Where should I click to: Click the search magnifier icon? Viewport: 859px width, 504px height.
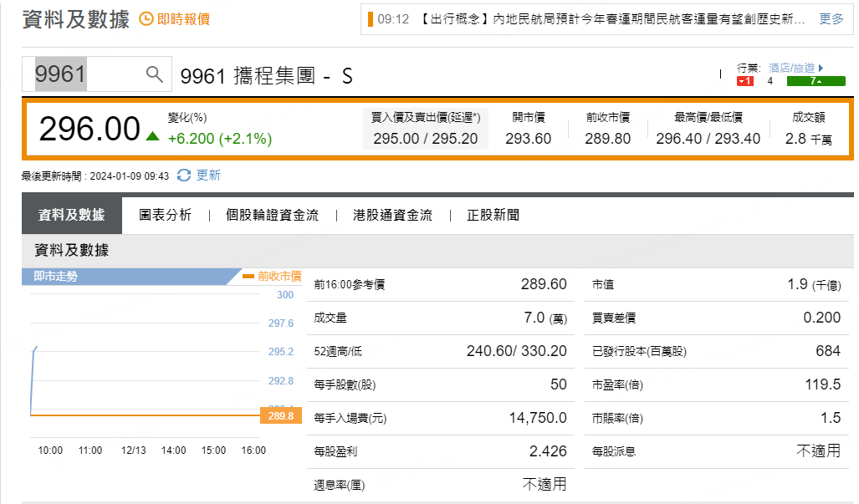pos(155,74)
